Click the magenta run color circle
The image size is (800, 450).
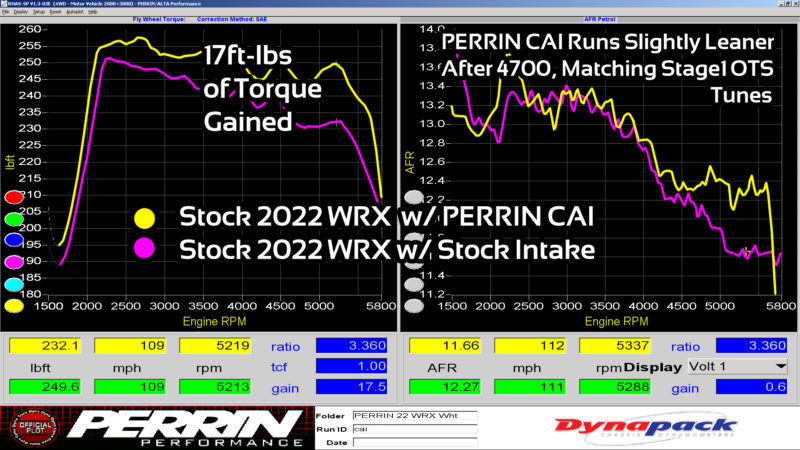tap(14, 262)
